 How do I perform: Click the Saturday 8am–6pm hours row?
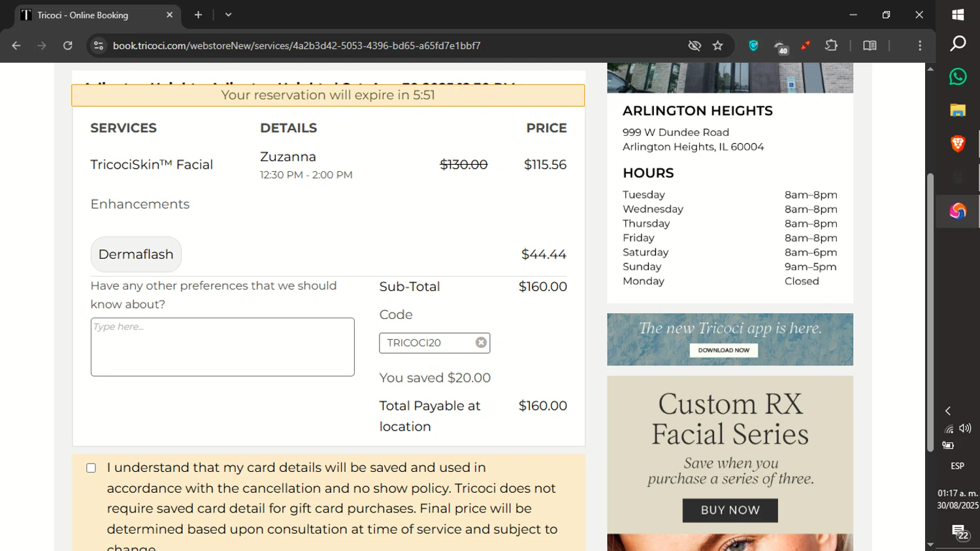click(730, 252)
